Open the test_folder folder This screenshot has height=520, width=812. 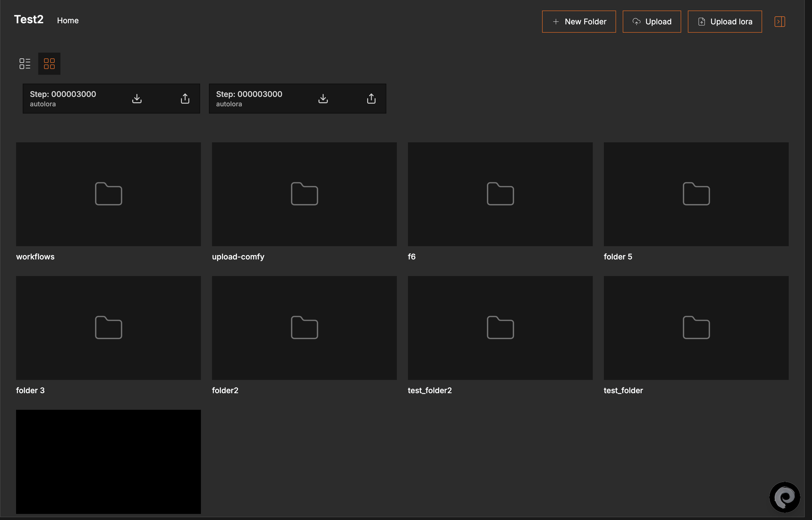click(695, 328)
